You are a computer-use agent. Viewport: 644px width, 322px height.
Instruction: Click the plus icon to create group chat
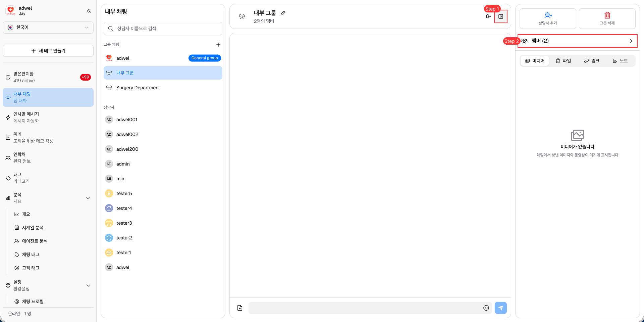point(218,45)
